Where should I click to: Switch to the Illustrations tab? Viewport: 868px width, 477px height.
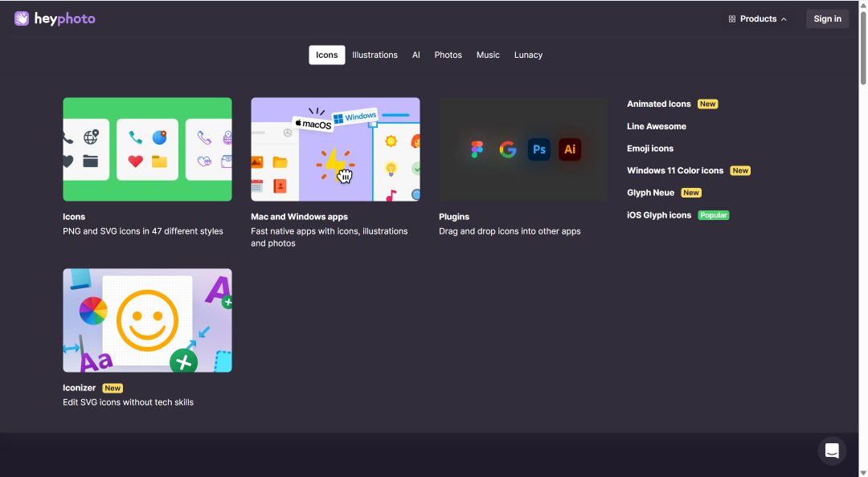pos(375,55)
